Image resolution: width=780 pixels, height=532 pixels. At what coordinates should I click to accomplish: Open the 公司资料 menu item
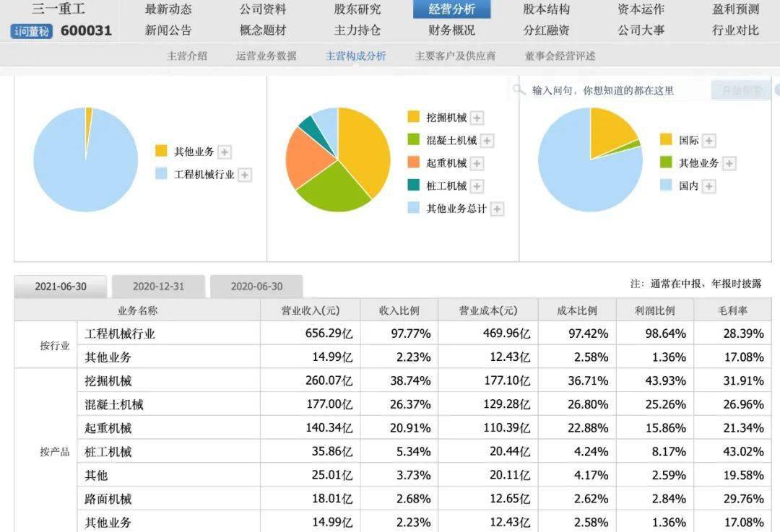click(x=263, y=9)
